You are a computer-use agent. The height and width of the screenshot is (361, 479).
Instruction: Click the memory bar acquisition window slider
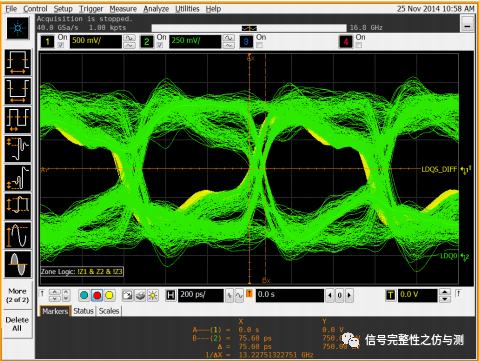(x=249, y=28)
